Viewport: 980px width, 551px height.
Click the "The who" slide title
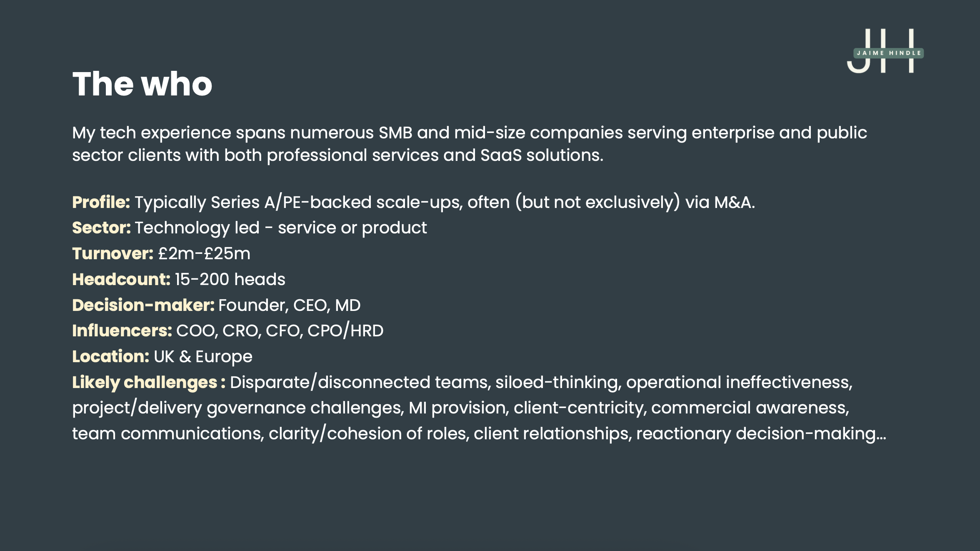point(142,84)
